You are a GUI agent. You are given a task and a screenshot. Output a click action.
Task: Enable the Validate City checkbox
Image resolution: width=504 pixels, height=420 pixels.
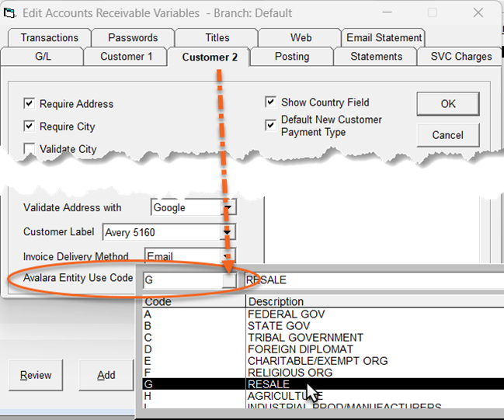click(x=30, y=149)
